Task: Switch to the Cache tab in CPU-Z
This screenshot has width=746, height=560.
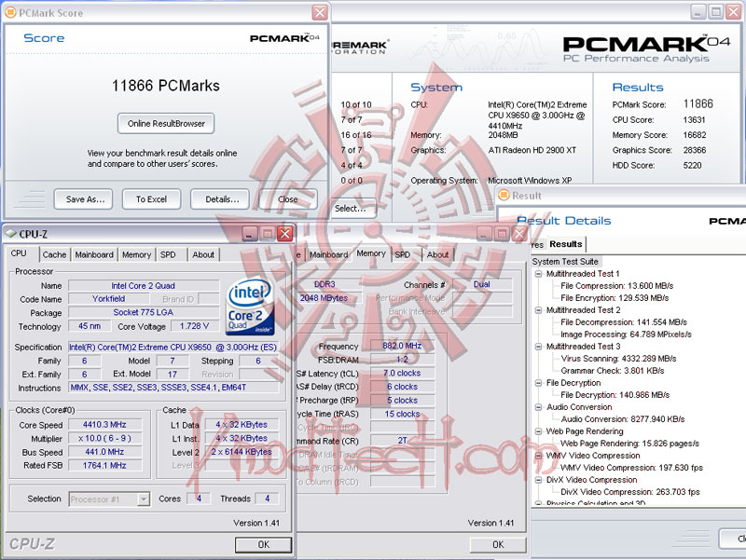Action: pyautogui.click(x=54, y=254)
